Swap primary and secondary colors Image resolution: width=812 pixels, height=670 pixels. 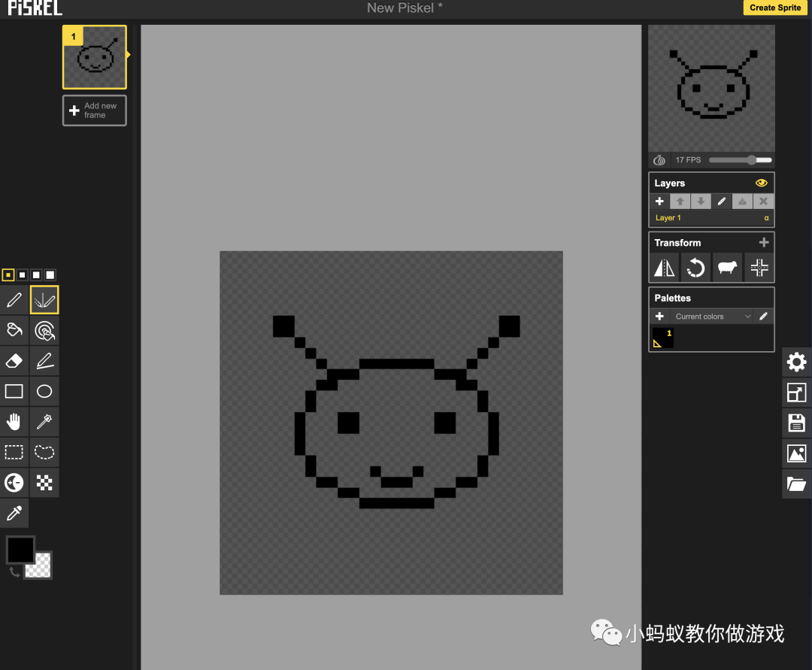14,572
